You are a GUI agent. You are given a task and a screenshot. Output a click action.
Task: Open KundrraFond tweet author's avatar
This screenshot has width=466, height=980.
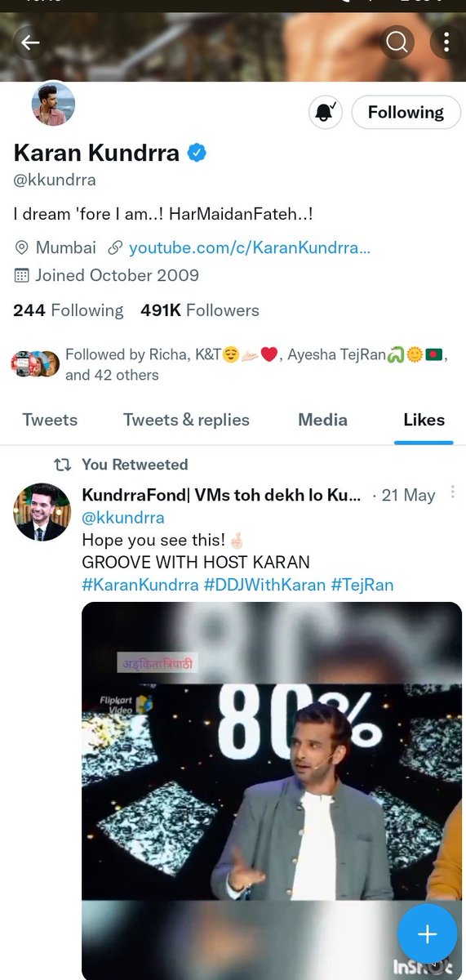click(42, 511)
